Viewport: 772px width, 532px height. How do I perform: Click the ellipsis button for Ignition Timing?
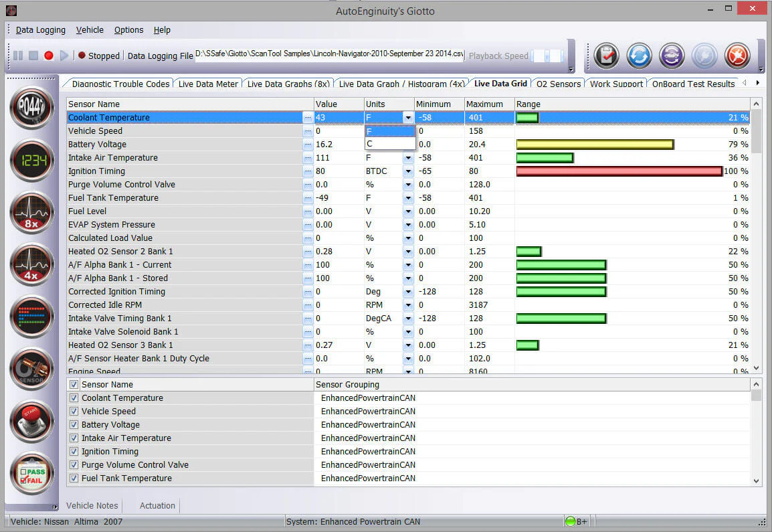(308, 171)
